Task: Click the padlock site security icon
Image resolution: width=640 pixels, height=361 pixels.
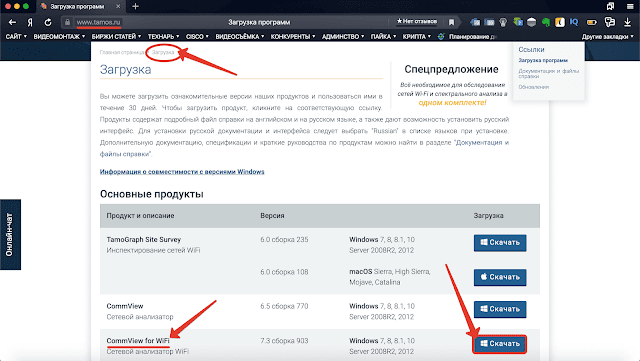Action: point(67,22)
